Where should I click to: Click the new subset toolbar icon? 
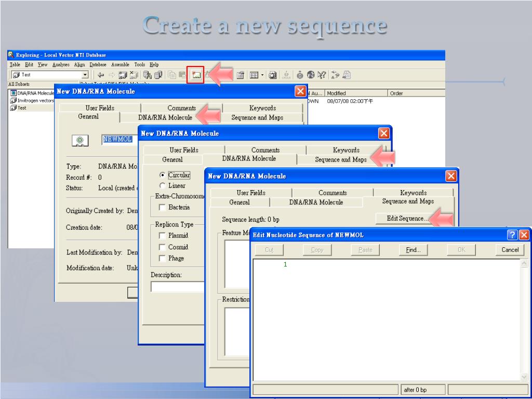123,75
